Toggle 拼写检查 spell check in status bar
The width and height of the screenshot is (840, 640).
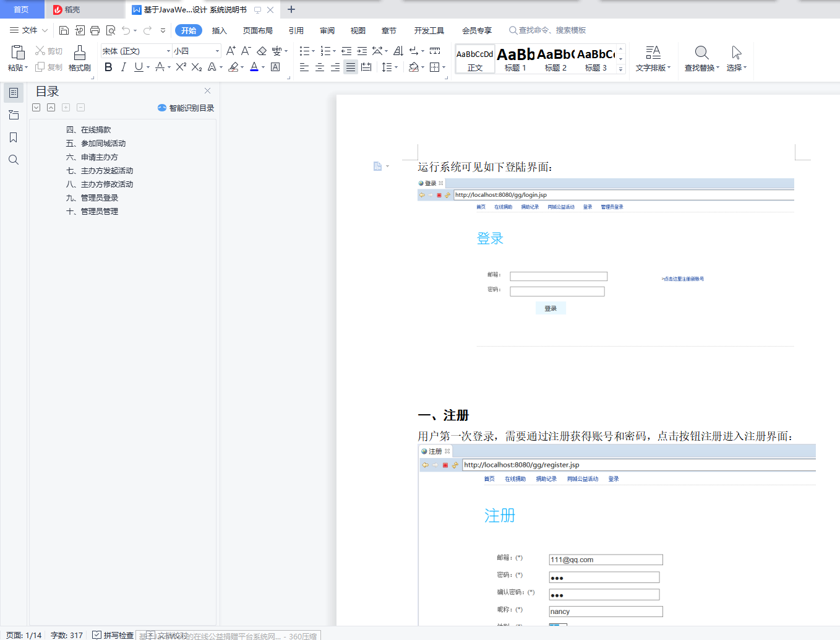click(x=113, y=635)
